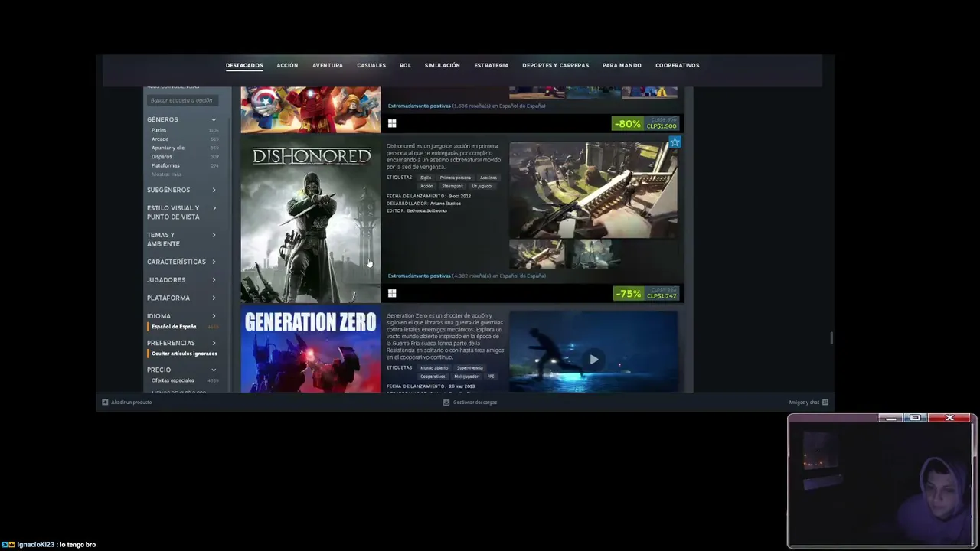Viewport: 980px width, 551px height.
Task: Click the Windows icon beside the -80% discount
Action: pyautogui.click(x=392, y=123)
